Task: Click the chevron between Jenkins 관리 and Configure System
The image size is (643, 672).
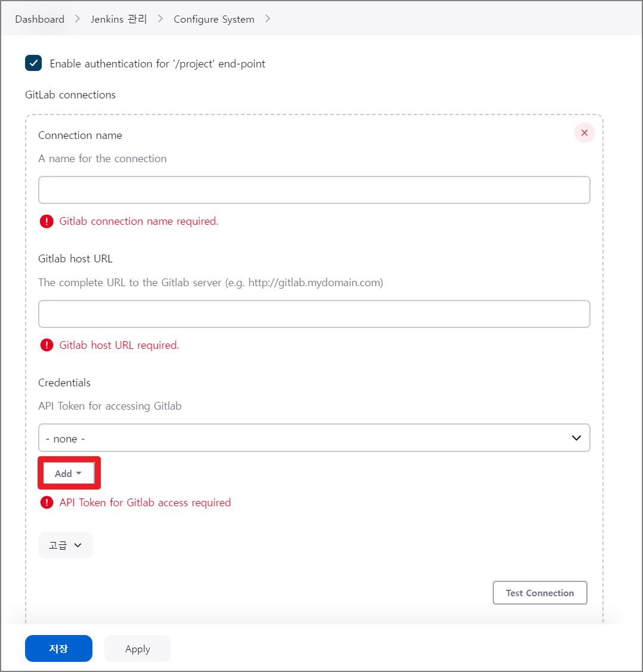Action: click(x=160, y=19)
